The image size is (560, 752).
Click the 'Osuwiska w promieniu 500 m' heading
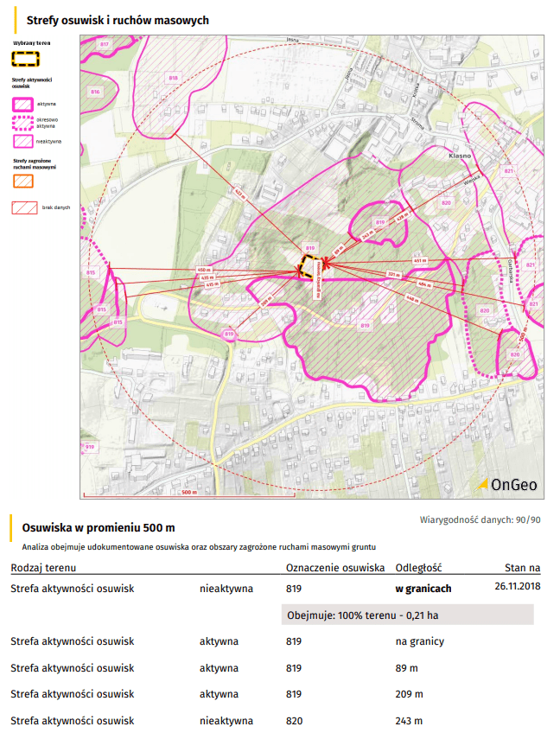coord(98,527)
